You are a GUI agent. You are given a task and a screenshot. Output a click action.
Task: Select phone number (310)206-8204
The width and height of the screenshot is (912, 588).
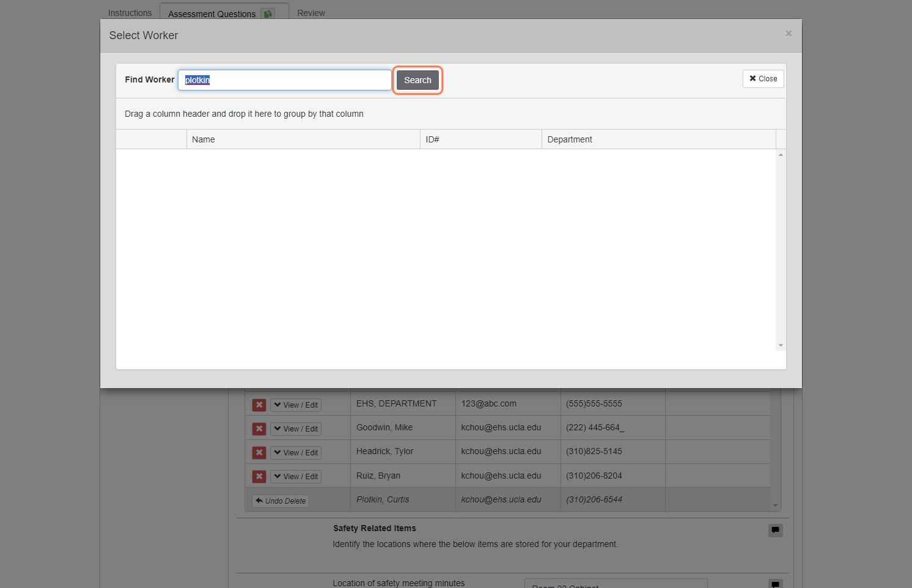[x=594, y=476]
